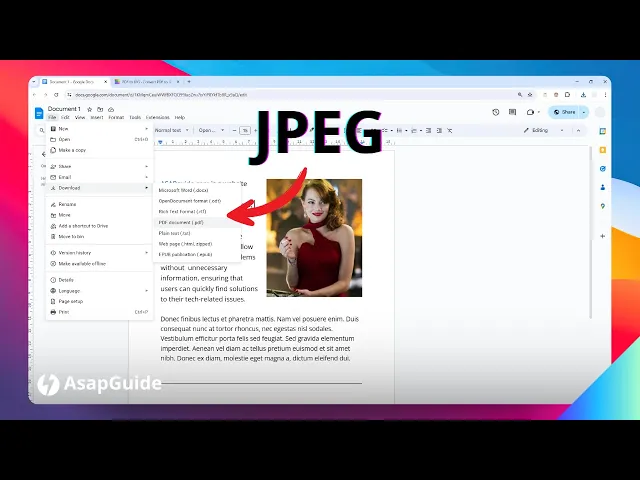Image resolution: width=640 pixels, height=480 pixels.
Task: Select Plain text (.txt) option
Action: point(197,233)
